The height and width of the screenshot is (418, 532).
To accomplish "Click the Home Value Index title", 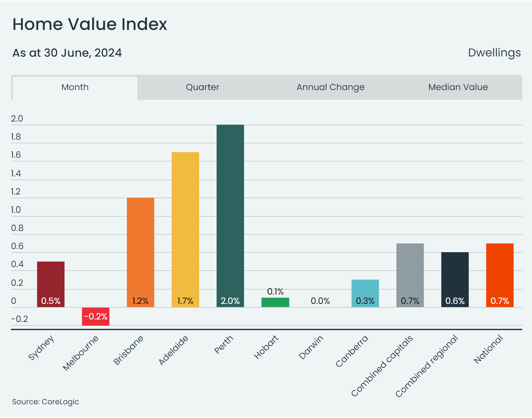I will 90,24.
